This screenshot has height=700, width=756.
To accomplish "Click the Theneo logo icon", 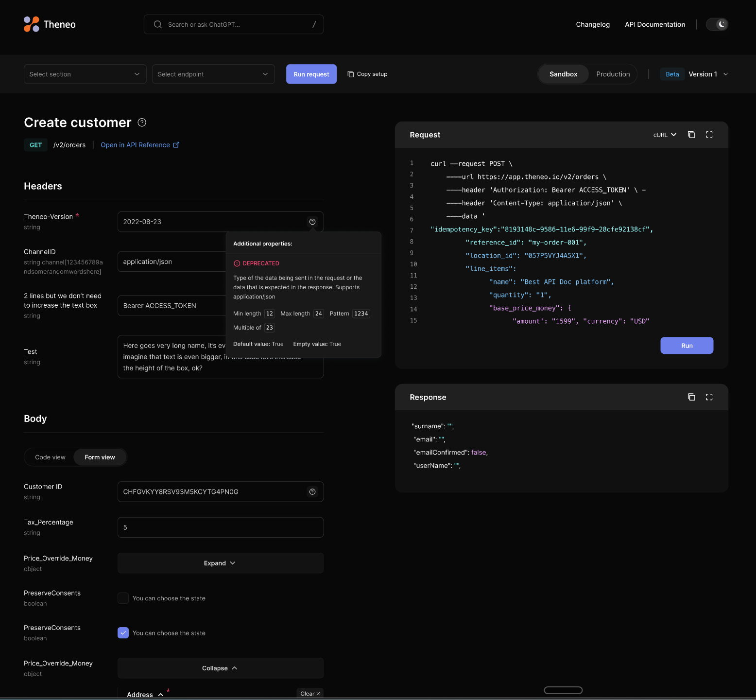I will pyautogui.click(x=32, y=24).
